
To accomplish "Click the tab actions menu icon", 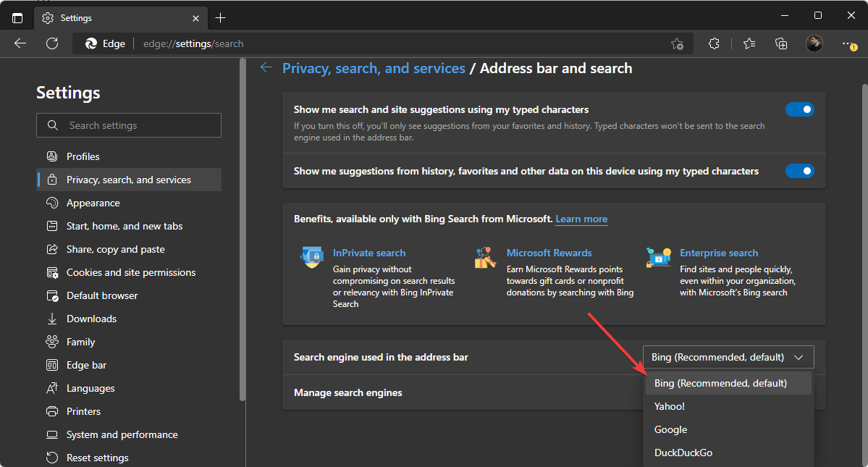I will point(17,17).
